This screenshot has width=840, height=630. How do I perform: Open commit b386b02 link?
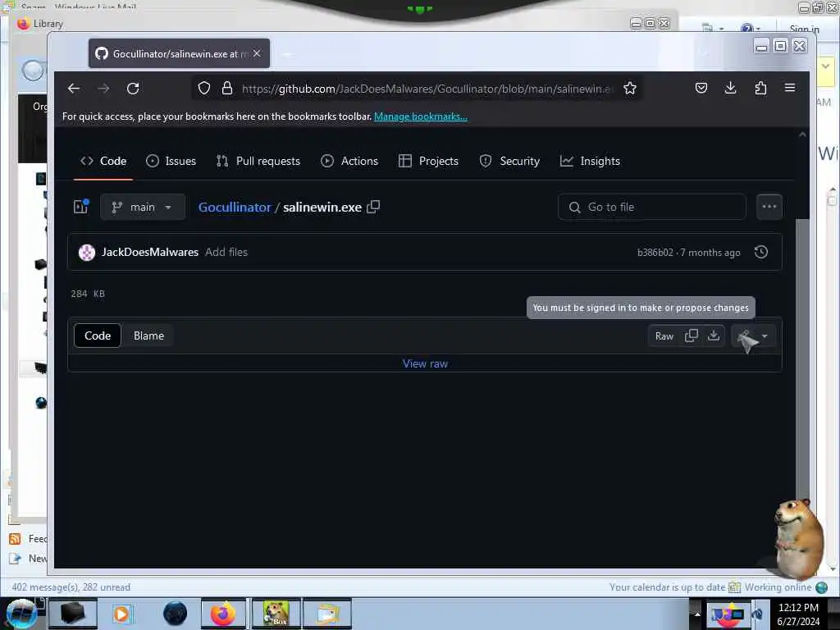655,253
